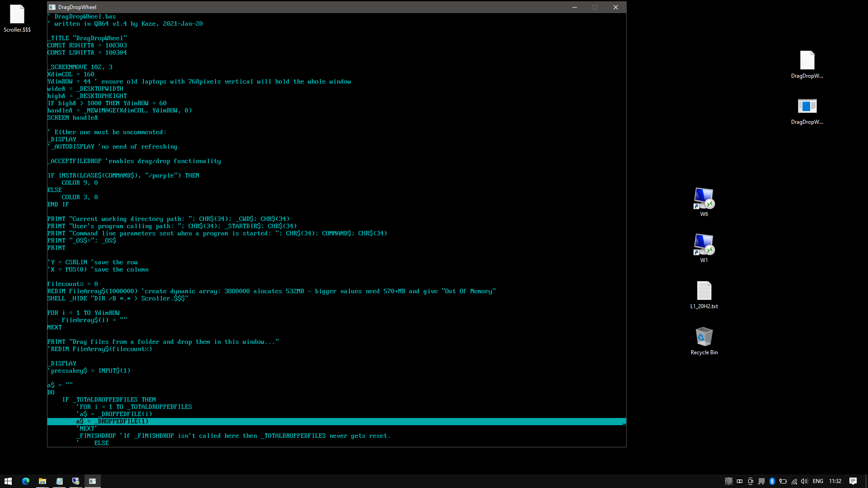Select the L1_20H2.txt text file

click(x=704, y=295)
